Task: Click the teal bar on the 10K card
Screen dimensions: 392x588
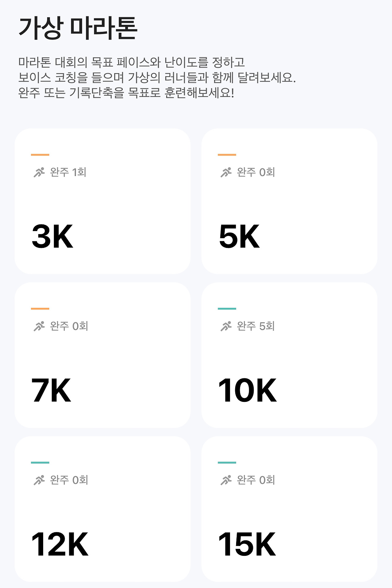Action: 227,309
